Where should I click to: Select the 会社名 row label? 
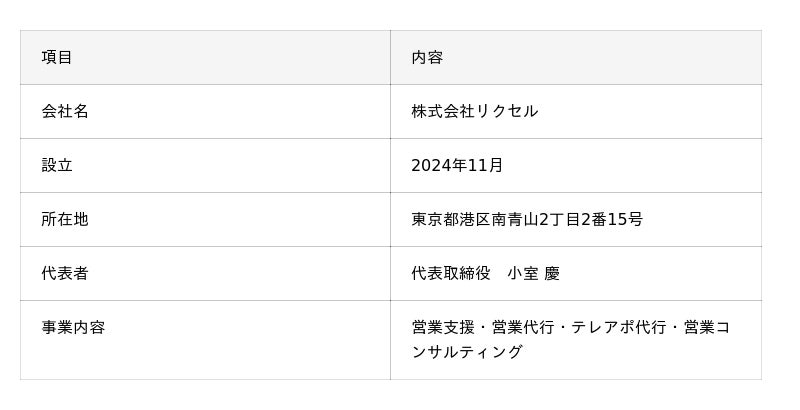point(65,111)
